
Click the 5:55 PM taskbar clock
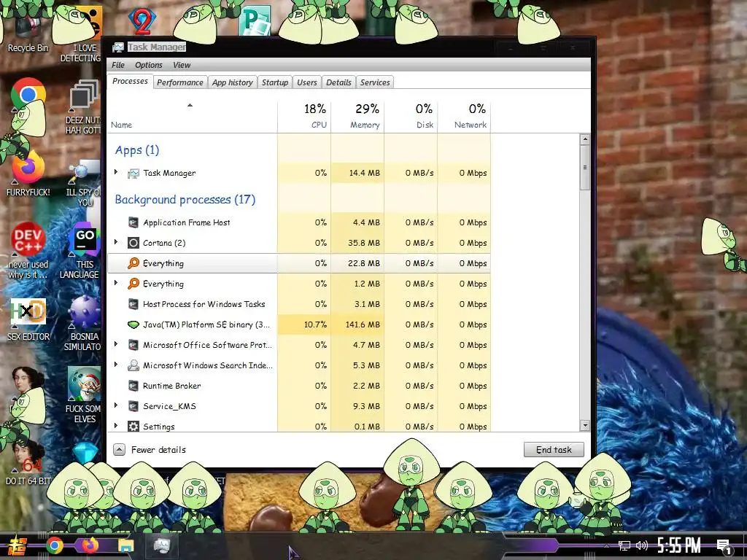pyautogui.click(x=679, y=545)
